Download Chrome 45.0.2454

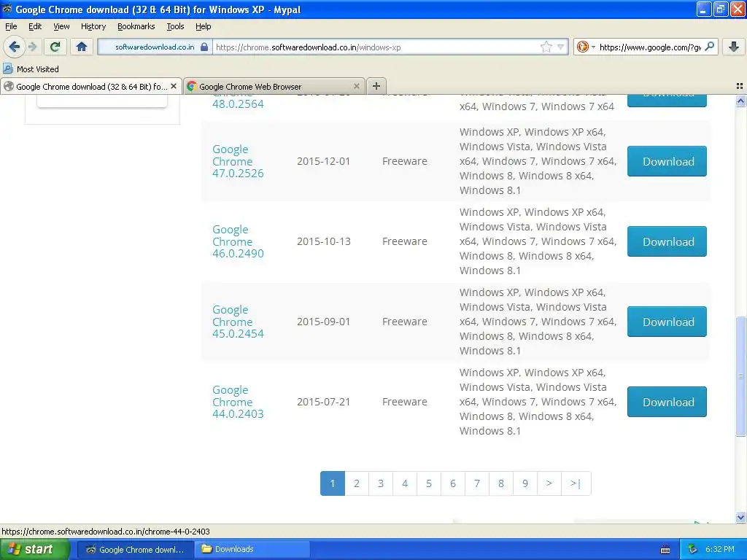coord(667,322)
